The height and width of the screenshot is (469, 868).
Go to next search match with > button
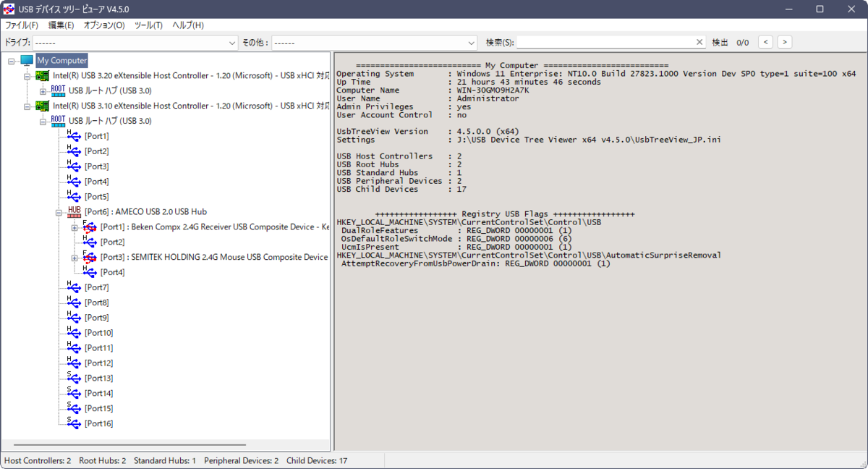point(785,43)
